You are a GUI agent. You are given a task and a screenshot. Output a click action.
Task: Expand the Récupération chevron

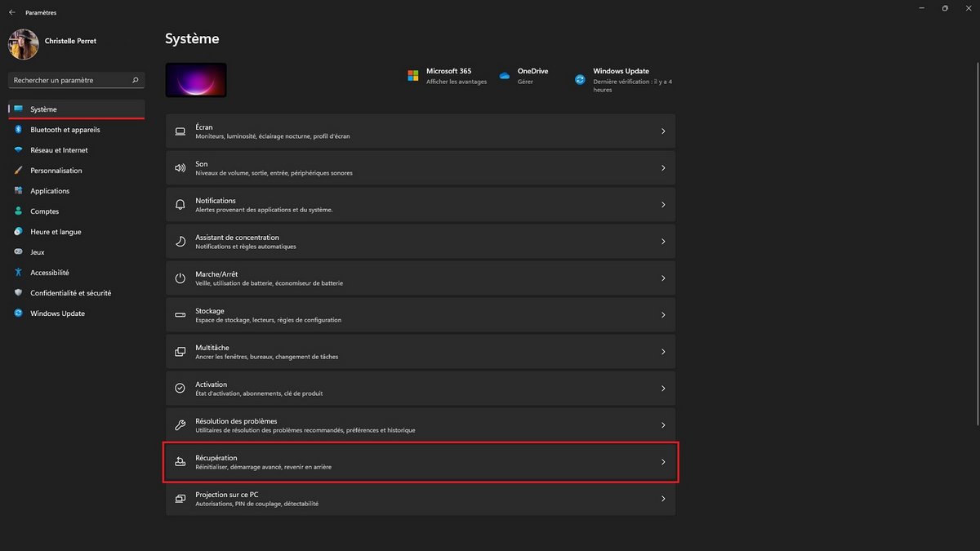pos(663,462)
